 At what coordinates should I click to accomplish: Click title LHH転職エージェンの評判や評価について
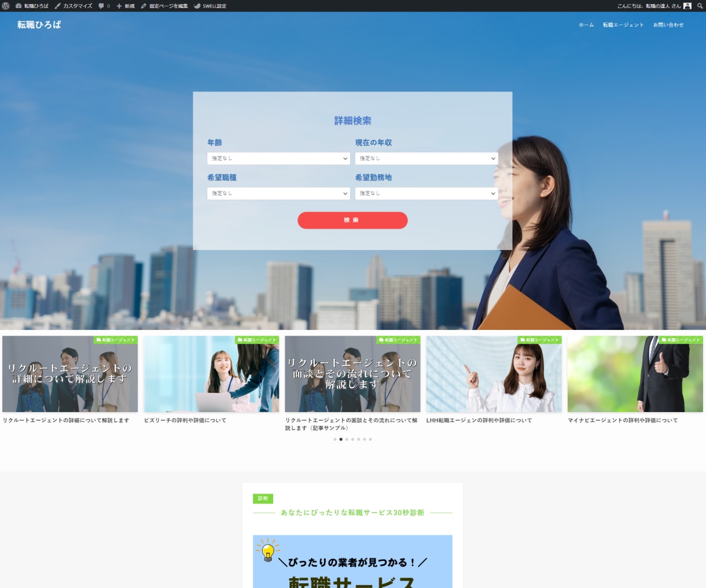coord(479,420)
